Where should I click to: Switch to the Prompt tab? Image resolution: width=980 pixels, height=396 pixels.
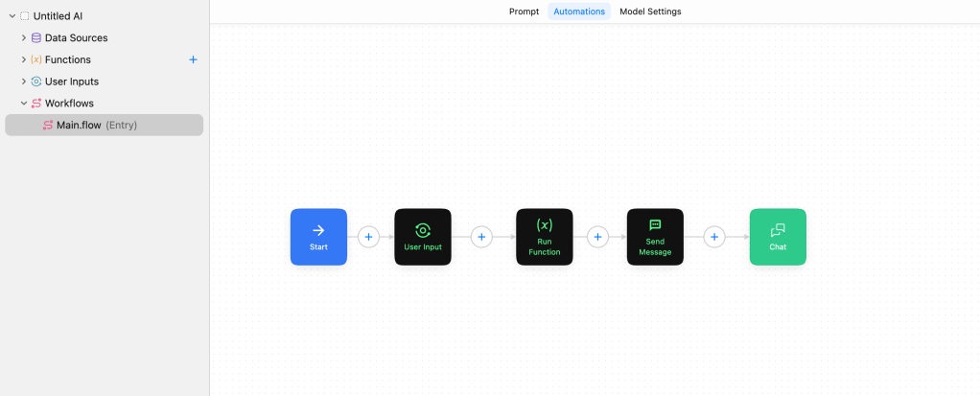(524, 12)
